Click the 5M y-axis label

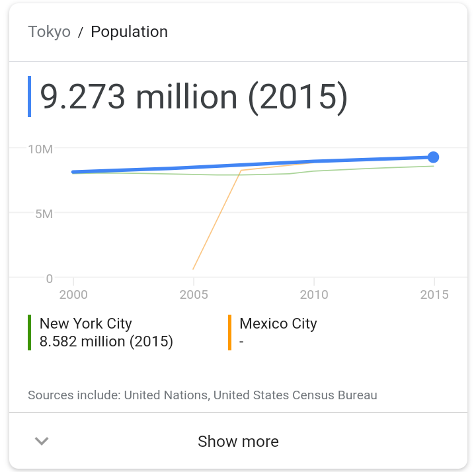[44, 214]
